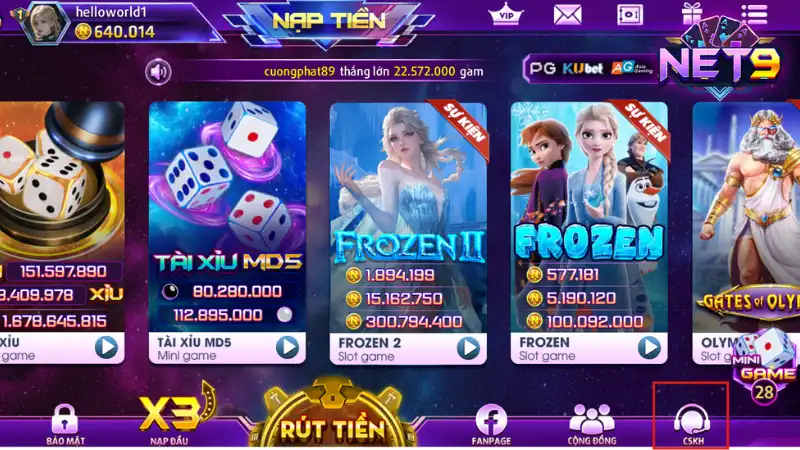Play the Tài Xỉu MD5 game

287,347
